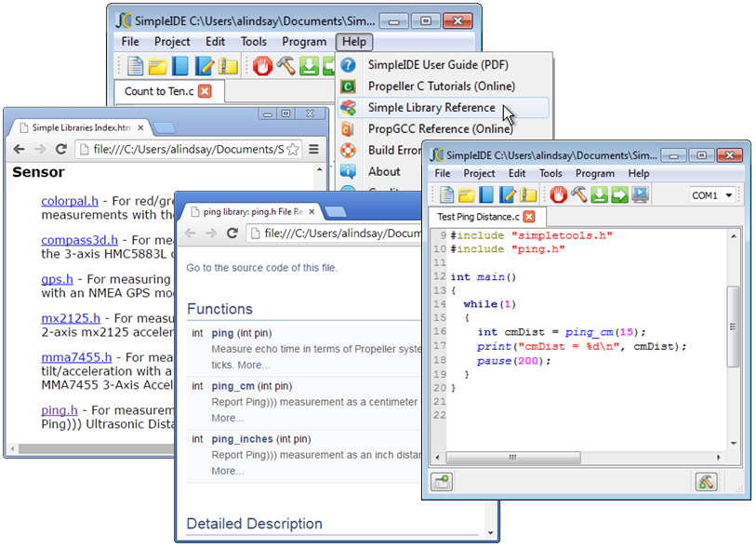756x547 pixels.
Task: Click Open folder icon in front SimpleIDE toolbar
Action: 466,195
